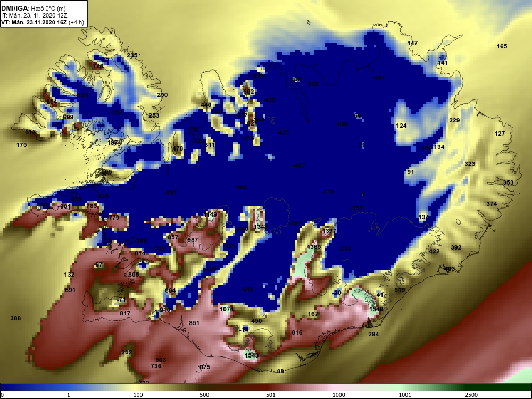This screenshot has height=399, width=532.
Task: Click the "500" label on the color legend
Action: pyautogui.click(x=204, y=395)
